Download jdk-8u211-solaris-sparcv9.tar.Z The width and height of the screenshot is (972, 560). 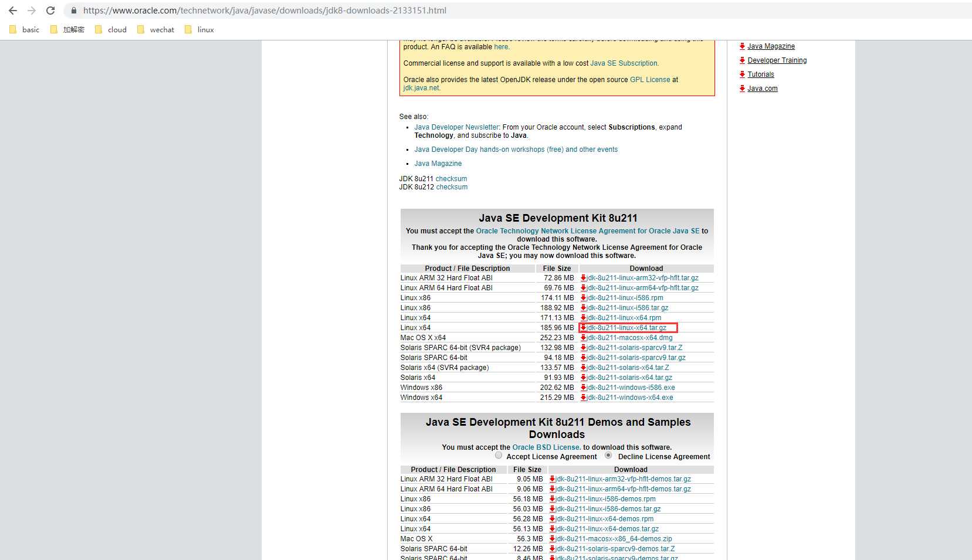click(635, 348)
